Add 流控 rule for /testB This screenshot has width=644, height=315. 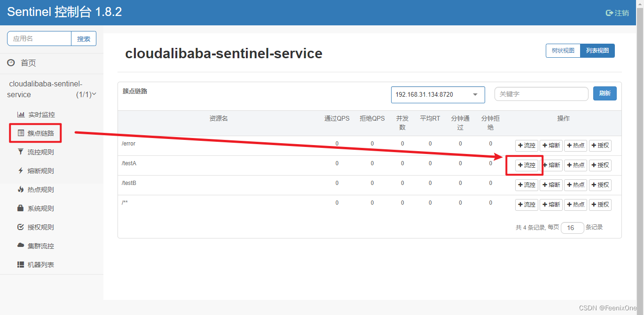coord(526,185)
